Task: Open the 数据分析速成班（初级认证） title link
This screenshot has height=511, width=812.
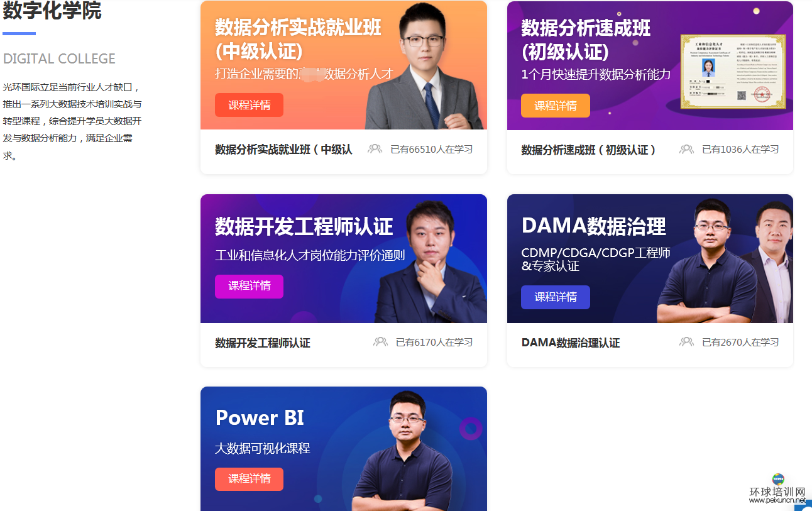Action: (x=589, y=150)
